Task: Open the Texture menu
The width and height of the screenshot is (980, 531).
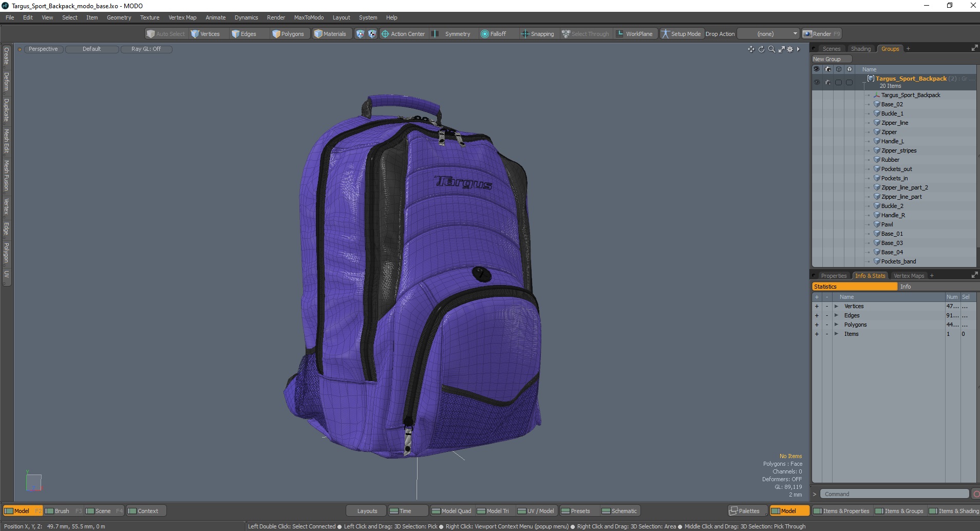Action: 149,17
